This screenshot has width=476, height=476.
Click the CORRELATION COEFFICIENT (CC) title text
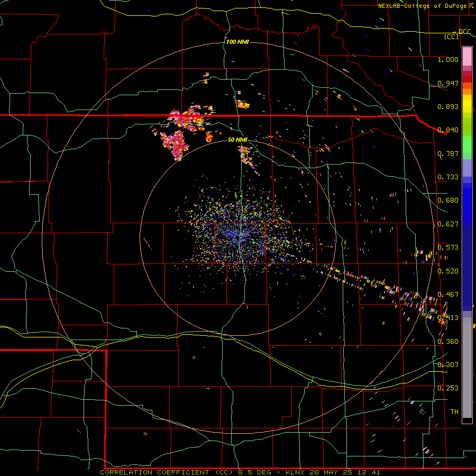pyautogui.click(x=167, y=472)
